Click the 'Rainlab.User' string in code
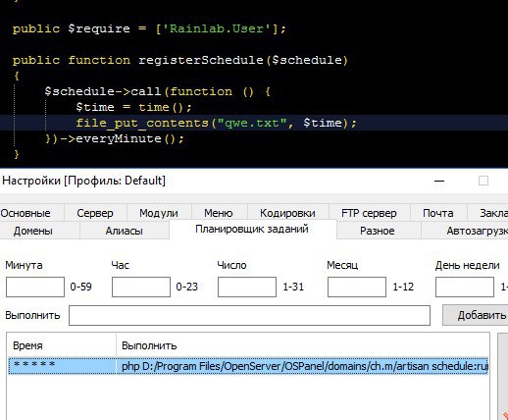Screen dimensions: 508x420 coord(217,28)
